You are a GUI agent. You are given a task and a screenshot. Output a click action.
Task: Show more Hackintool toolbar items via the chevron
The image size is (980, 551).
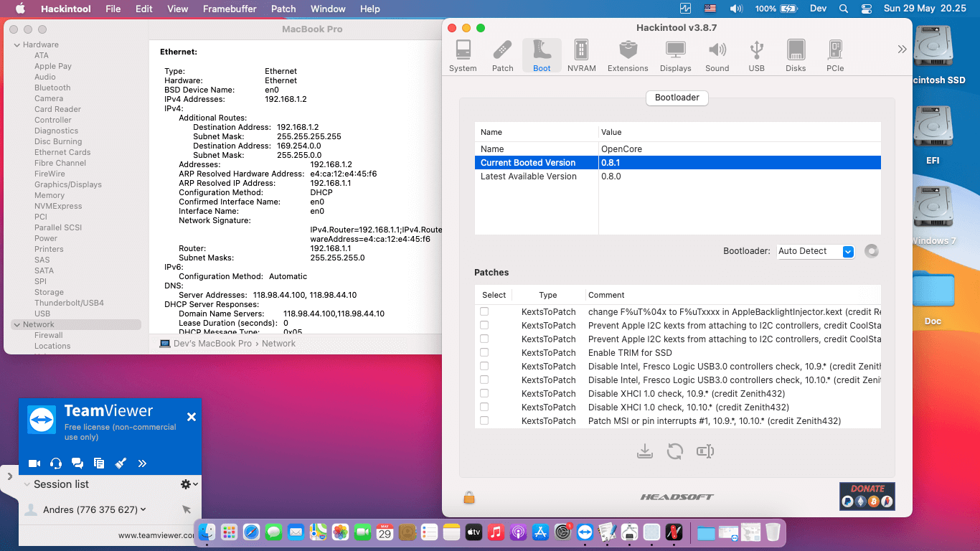click(x=902, y=50)
